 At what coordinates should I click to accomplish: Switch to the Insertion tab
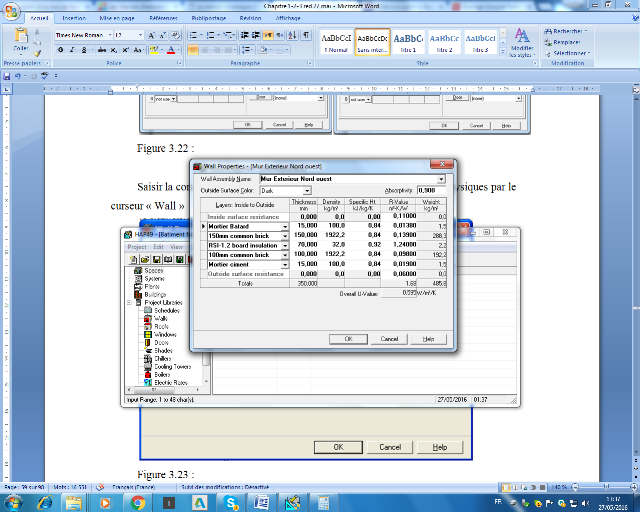73,18
